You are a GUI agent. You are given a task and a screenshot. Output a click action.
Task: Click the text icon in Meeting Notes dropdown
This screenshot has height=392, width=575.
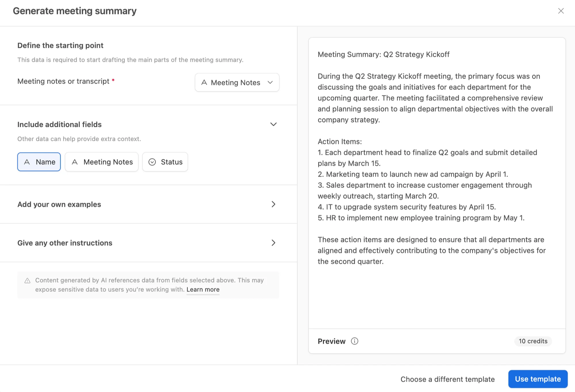point(204,82)
